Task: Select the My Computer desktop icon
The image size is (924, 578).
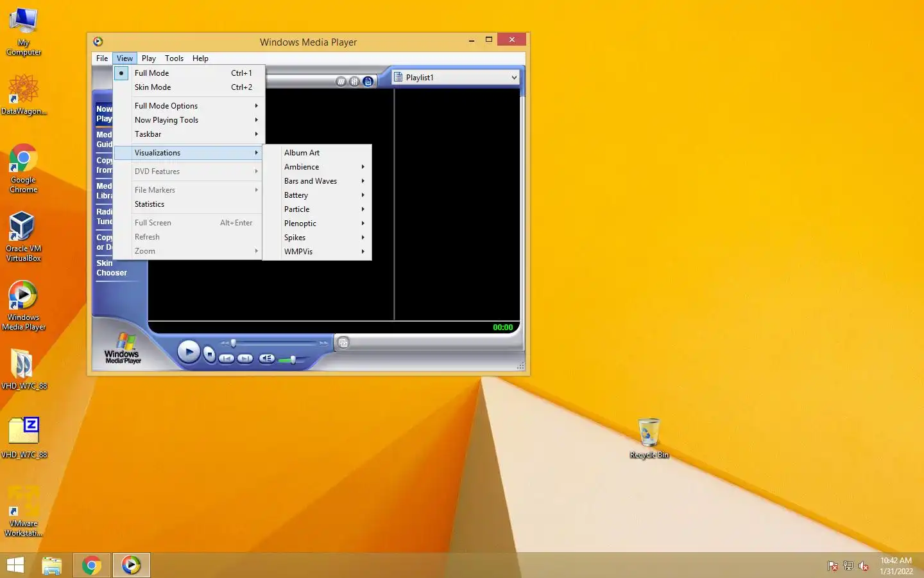Action: pyautogui.click(x=24, y=31)
